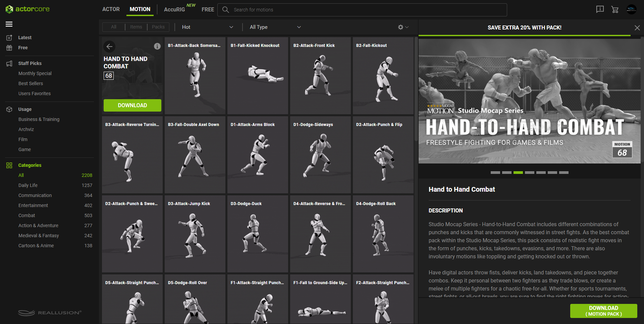Open the hamburger sidebar menu
The height and width of the screenshot is (324, 644).
[x=9, y=24]
